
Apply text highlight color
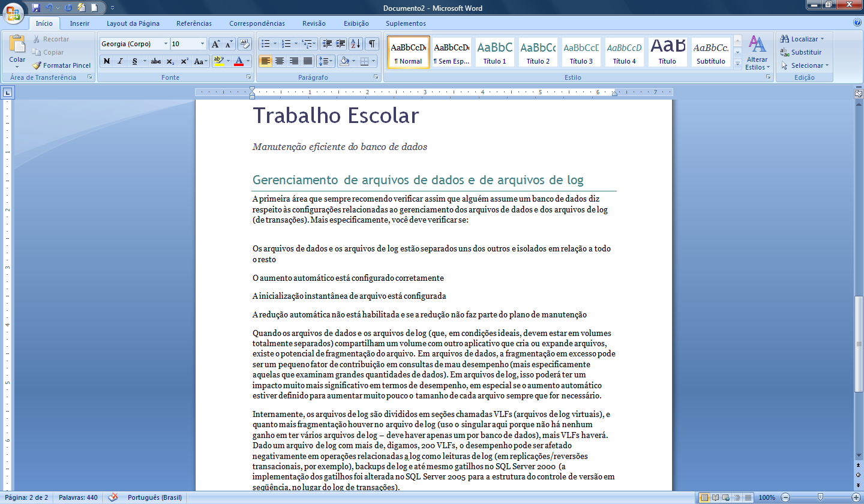coord(218,61)
